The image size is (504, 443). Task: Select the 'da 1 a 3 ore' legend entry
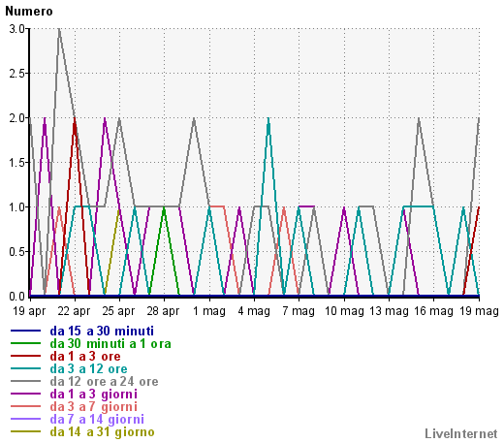pyautogui.click(x=85, y=357)
